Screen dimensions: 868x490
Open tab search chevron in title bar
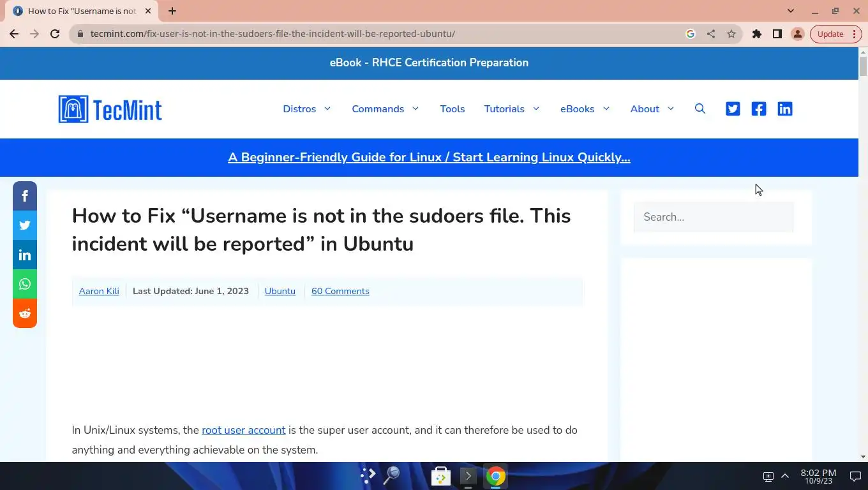pyautogui.click(x=791, y=11)
